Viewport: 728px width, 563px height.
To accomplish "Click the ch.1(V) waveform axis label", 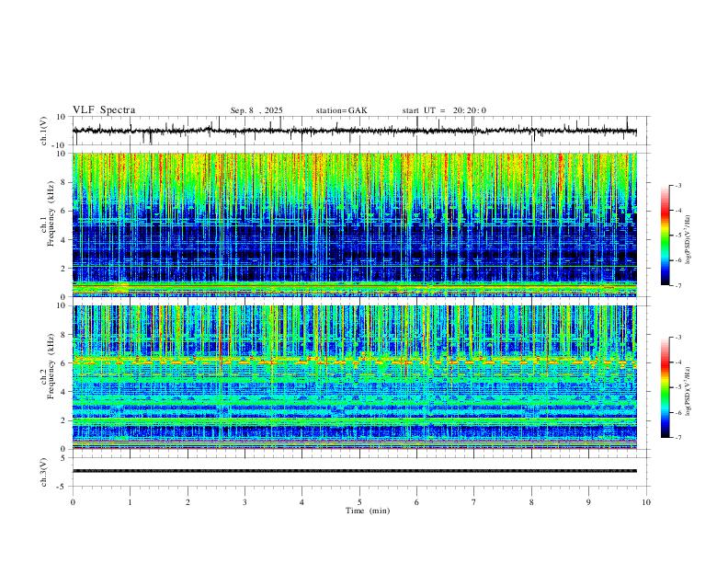I will [44, 131].
